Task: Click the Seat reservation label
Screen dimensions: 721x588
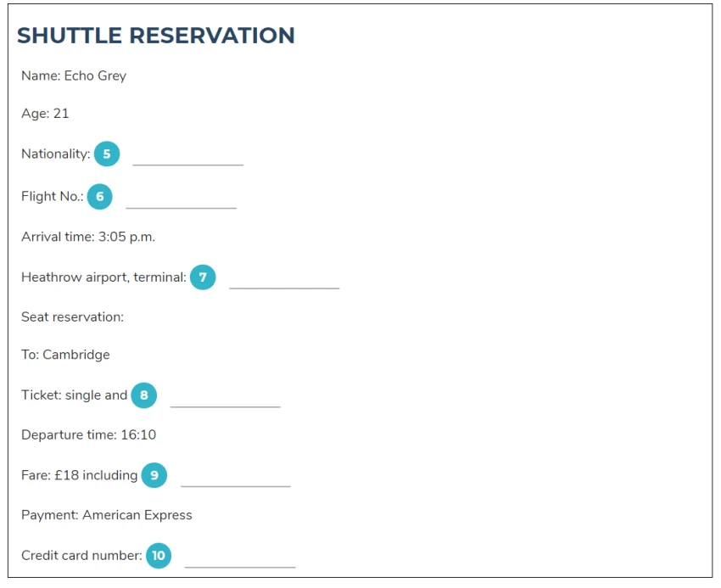Action: [72, 317]
